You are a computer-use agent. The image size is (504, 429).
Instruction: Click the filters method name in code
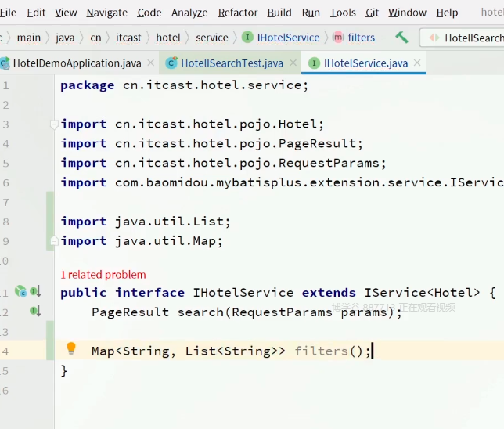pos(322,351)
